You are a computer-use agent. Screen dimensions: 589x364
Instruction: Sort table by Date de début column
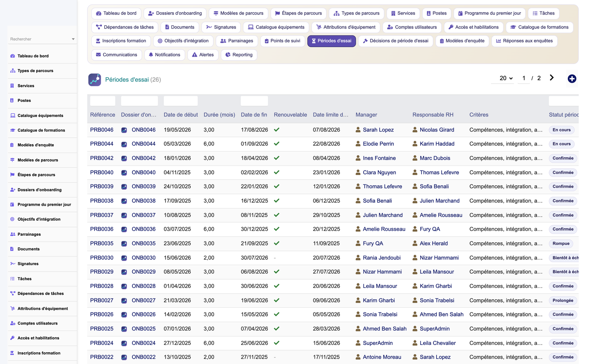(x=181, y=115)
